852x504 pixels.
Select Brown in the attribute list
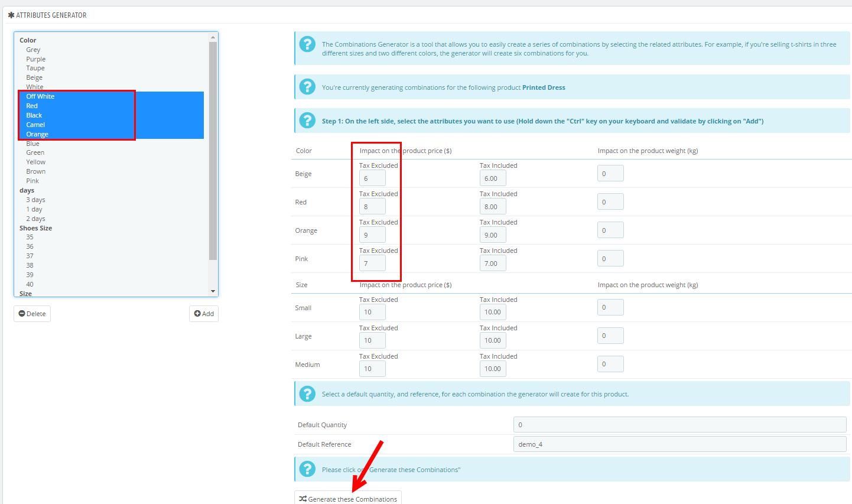tap(35, 171)
